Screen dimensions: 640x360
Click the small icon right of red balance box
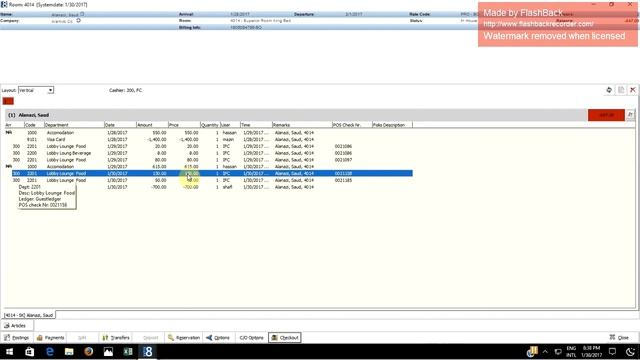630,115
